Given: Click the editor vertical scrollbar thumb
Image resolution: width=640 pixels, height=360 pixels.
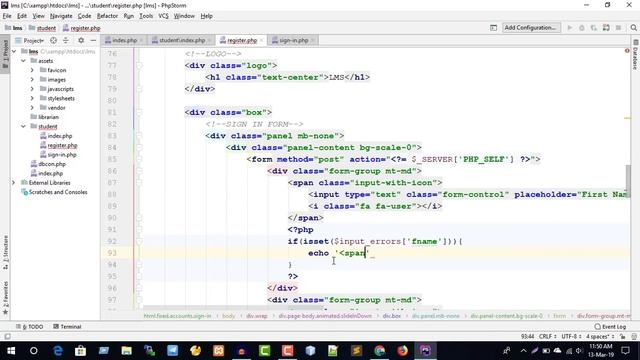Looking at the screenshot, I should coord(628,182).
